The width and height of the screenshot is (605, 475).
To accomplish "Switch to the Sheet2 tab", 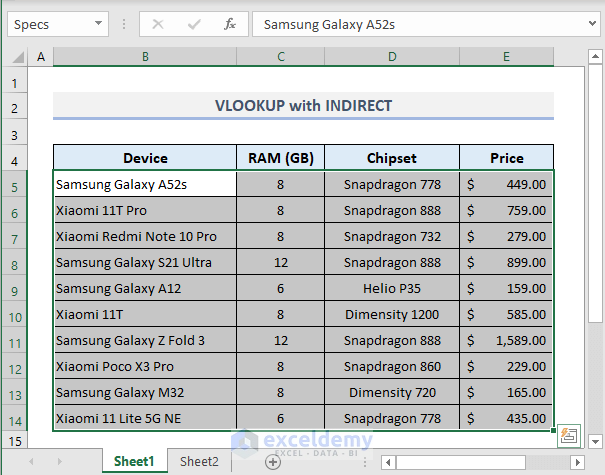I will coord(199,461).
